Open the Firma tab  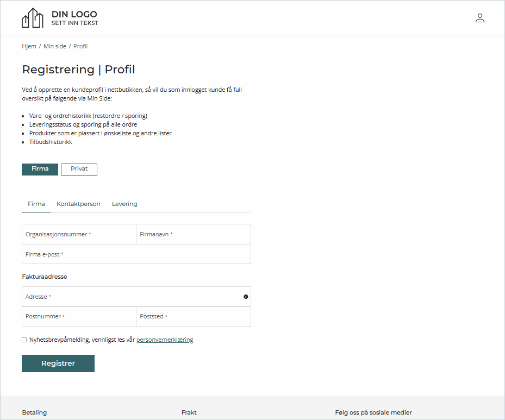click(x=36, y=204)
